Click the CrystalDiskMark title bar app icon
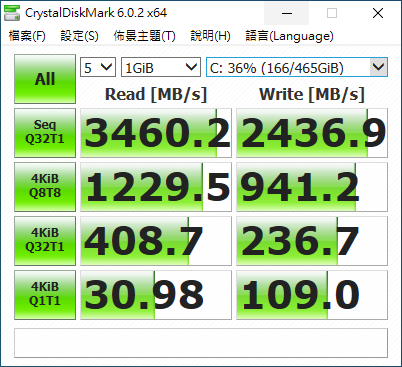 point(12,13)
